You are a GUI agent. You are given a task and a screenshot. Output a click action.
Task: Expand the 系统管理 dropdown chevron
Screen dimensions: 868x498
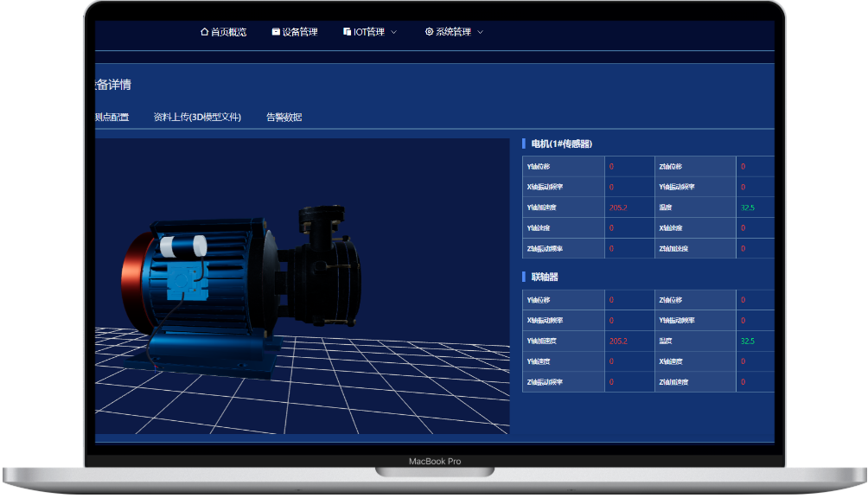[481, 32]
